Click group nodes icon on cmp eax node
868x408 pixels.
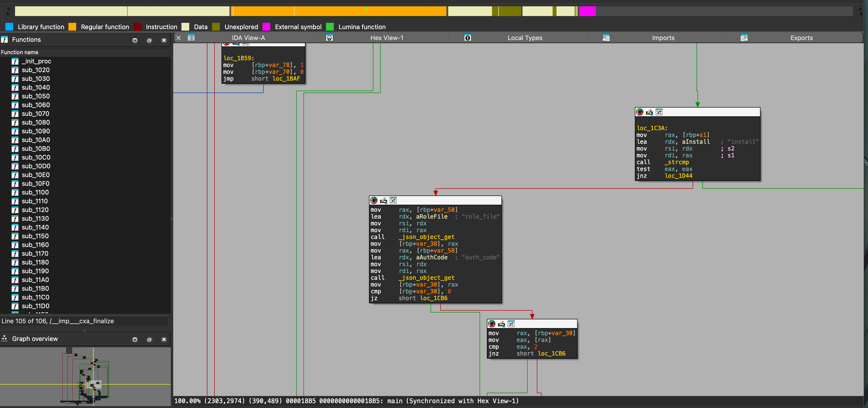511,324
